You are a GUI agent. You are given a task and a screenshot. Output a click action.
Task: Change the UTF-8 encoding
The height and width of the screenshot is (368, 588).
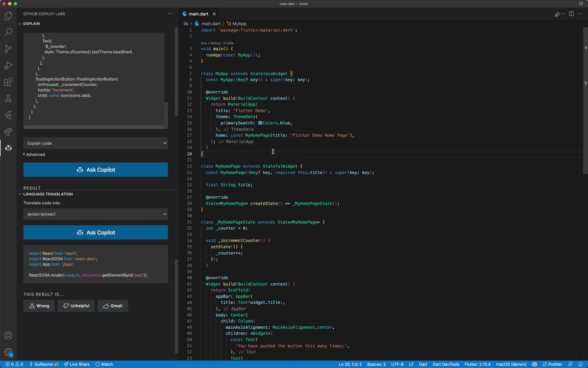click(x=397, y=364)
